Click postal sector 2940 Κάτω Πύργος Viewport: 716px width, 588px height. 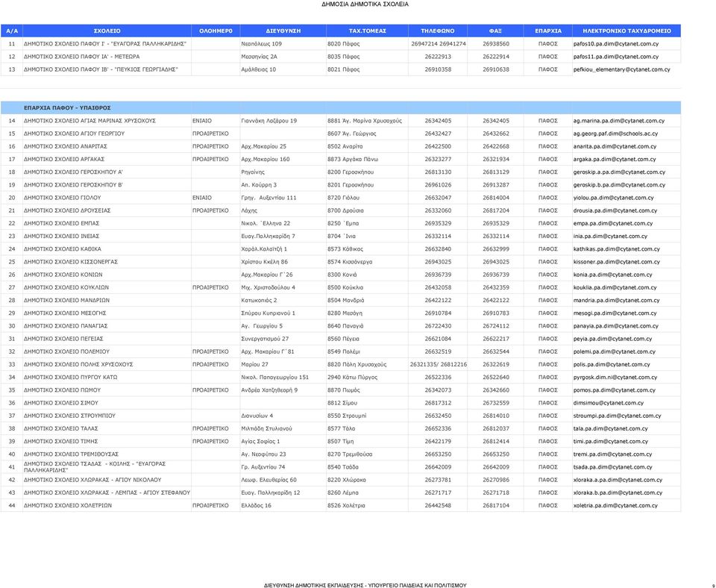pyautogui.click(x=353, y=378)
